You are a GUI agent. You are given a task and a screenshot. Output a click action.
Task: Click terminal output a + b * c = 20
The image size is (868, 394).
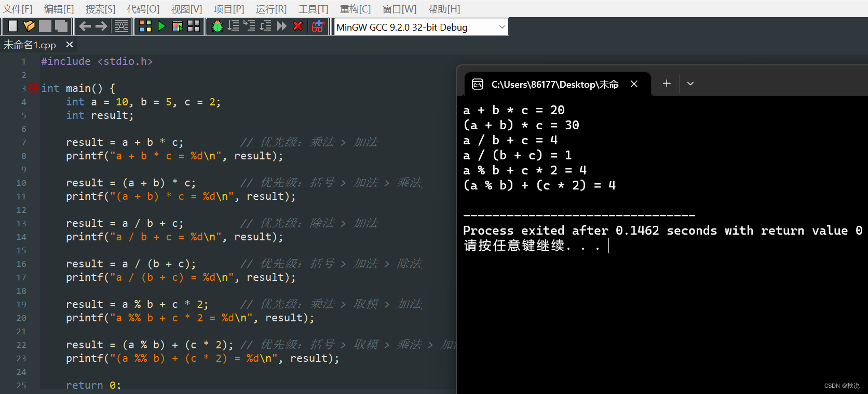pyautogui.click(x=514, y=110)
